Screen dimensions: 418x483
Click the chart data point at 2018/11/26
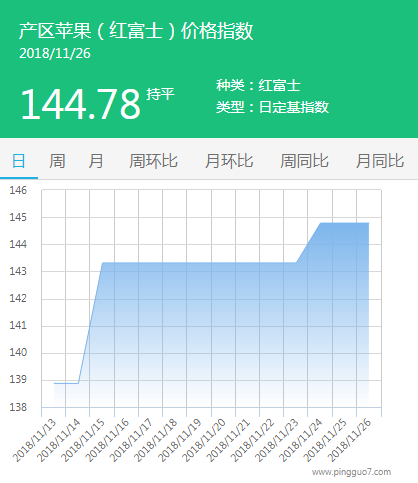(369, 223)
